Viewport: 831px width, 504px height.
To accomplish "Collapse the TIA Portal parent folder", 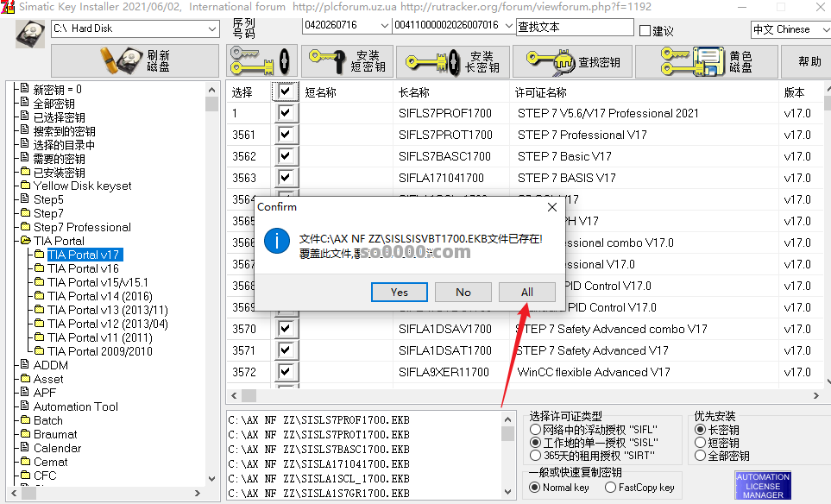I will coord(59,241).
